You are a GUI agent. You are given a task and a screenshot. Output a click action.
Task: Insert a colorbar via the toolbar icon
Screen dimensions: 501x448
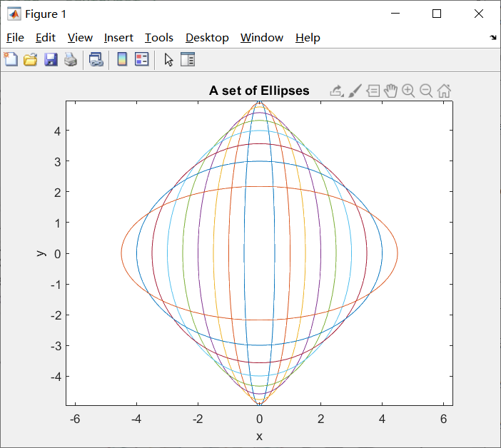pos(122,59)
